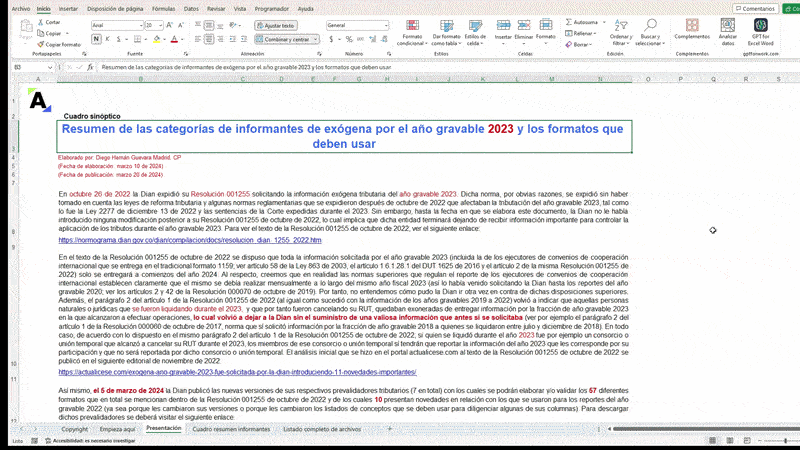The image size is (800, 450).
Task: Click the Copiar formato paintbrush icon
Action: pos(45,44)
